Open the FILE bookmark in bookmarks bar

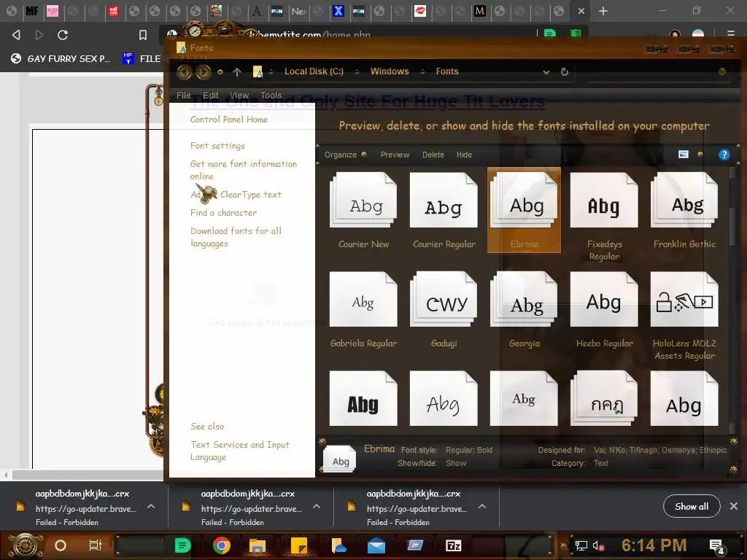tap(142, 58)
